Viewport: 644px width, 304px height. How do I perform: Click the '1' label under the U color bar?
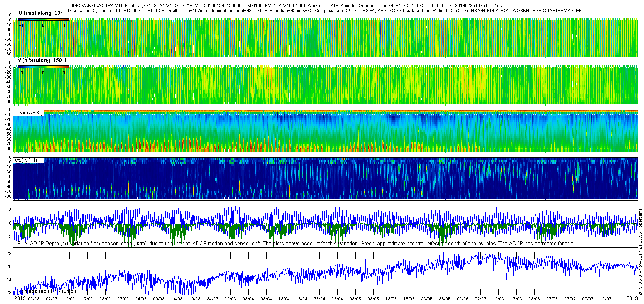tap(64, 25)
